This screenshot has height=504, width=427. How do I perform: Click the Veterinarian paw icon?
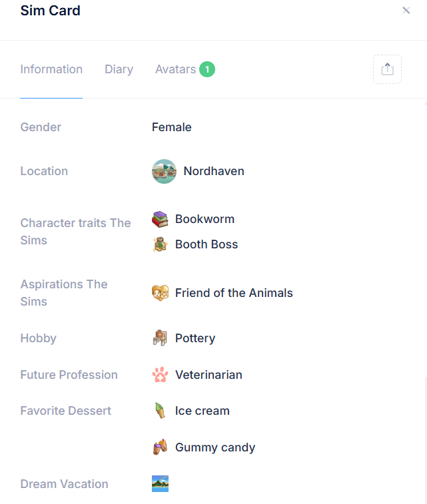[x=160, y=375]
